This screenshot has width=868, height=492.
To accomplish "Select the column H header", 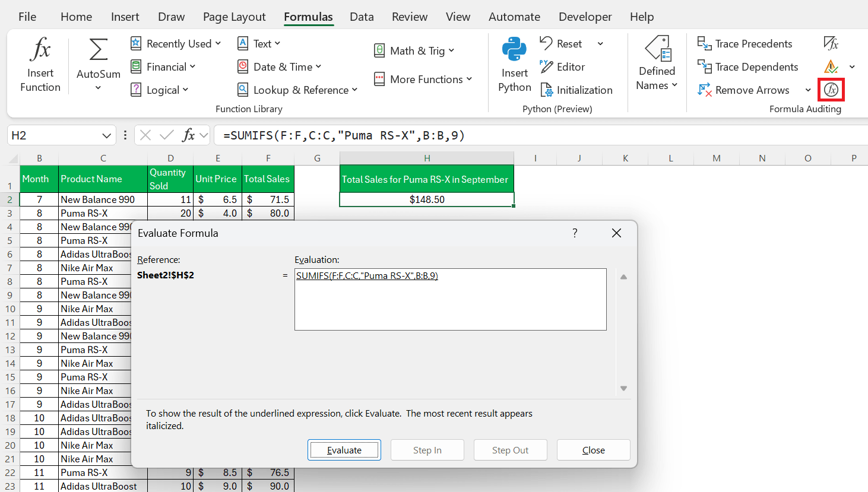I will [427, 158].
